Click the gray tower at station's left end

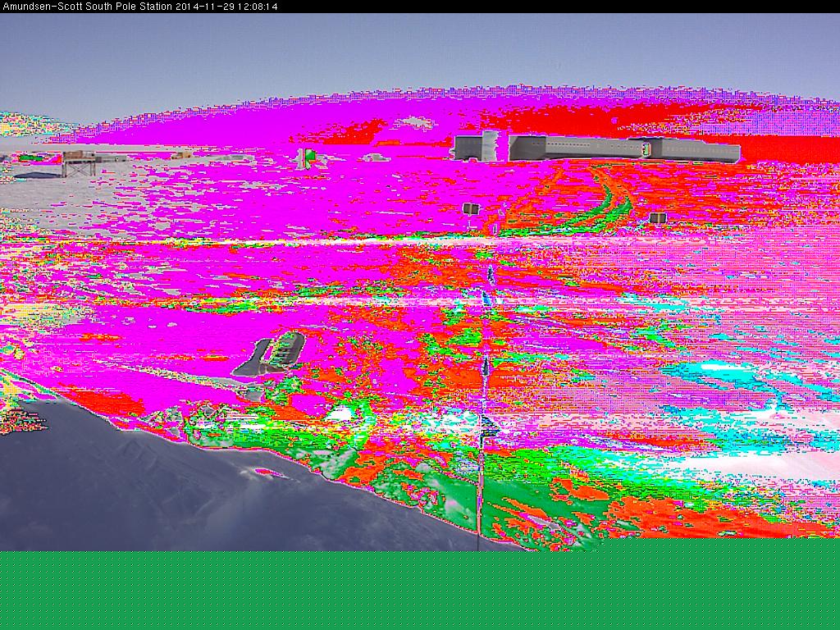pyautogui.click(x=489, y=145)
